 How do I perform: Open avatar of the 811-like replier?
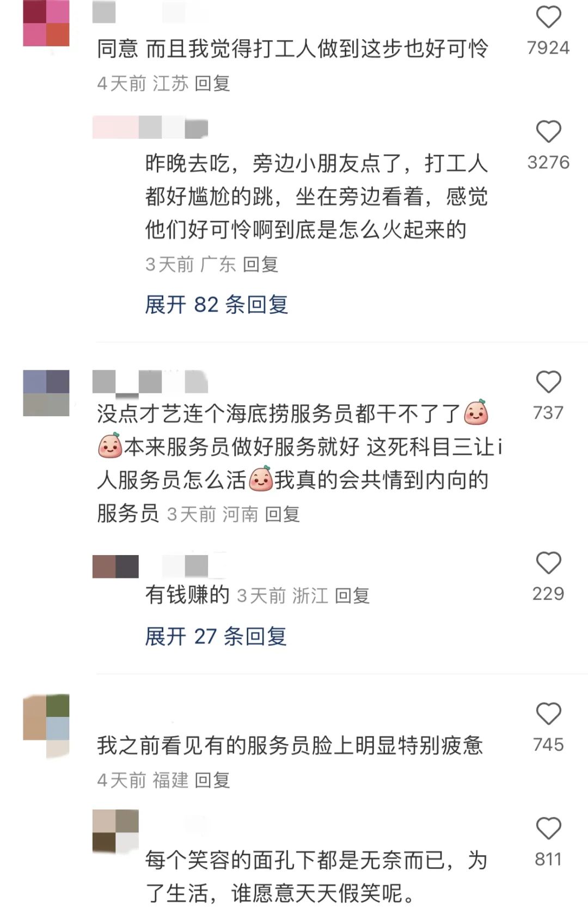click(115, 831)
